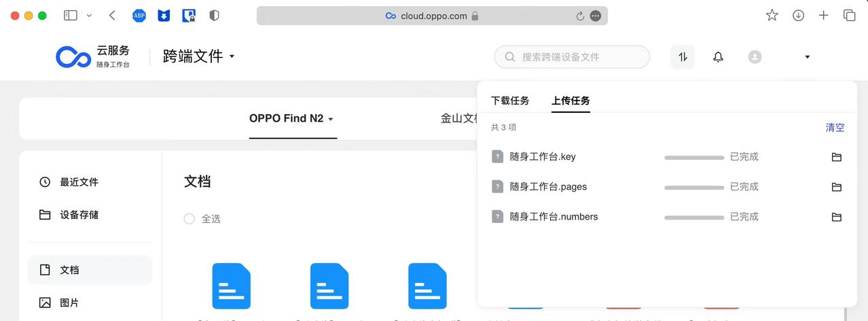
Task: Show the tab overview icon
Action: (x=849, y=15)
